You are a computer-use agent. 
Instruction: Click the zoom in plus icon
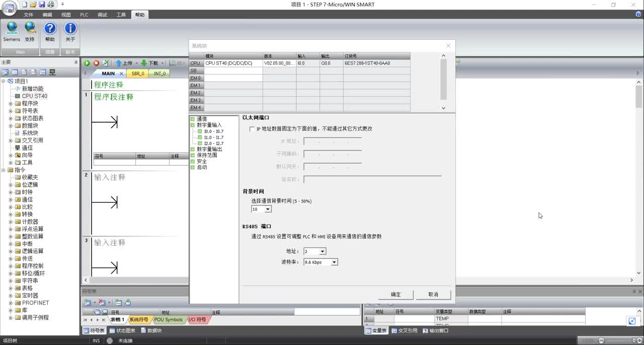(638, 341)
